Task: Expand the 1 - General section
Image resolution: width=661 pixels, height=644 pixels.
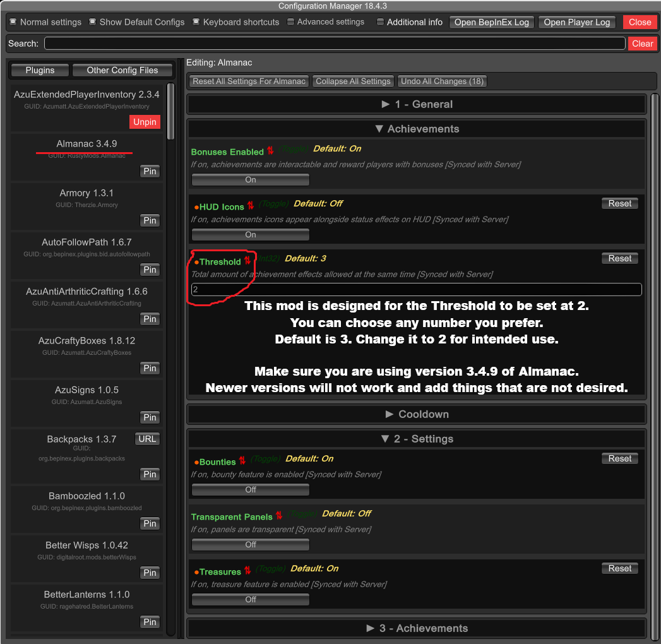Action: pyautogui.click(x=417, y=104)
